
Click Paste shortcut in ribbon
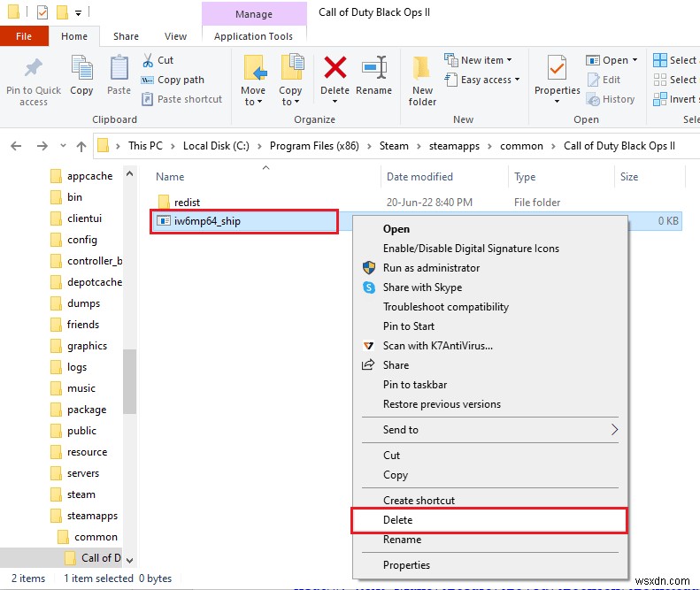(181, 99)
